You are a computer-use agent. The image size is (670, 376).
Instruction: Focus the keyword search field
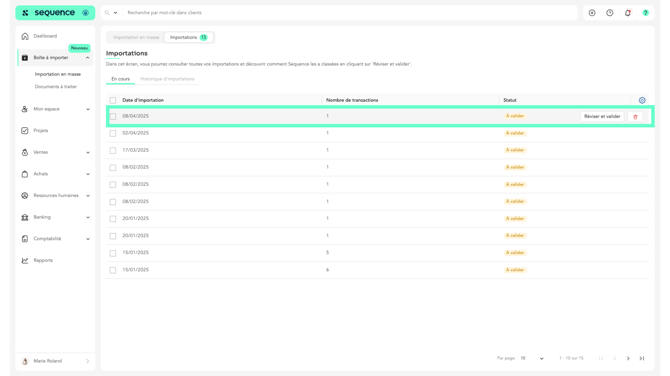tap(350, 13)
